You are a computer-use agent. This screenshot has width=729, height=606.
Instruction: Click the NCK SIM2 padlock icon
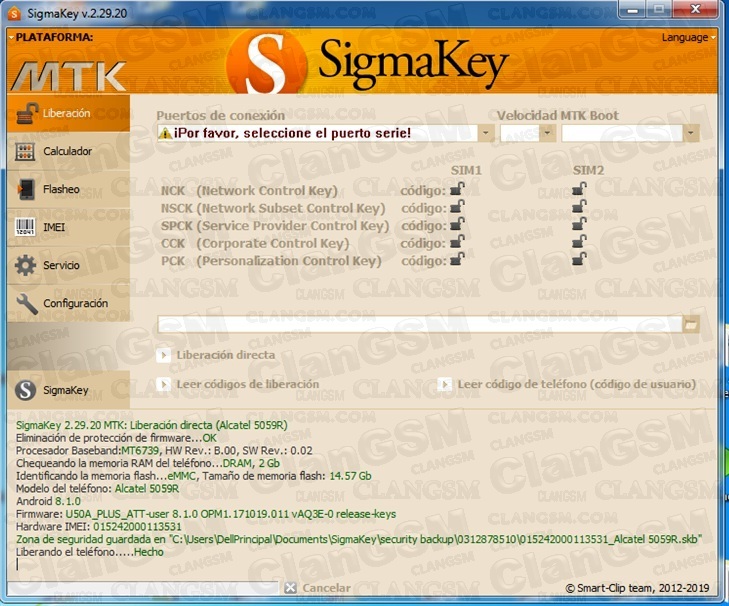click(x=579, y=189)
